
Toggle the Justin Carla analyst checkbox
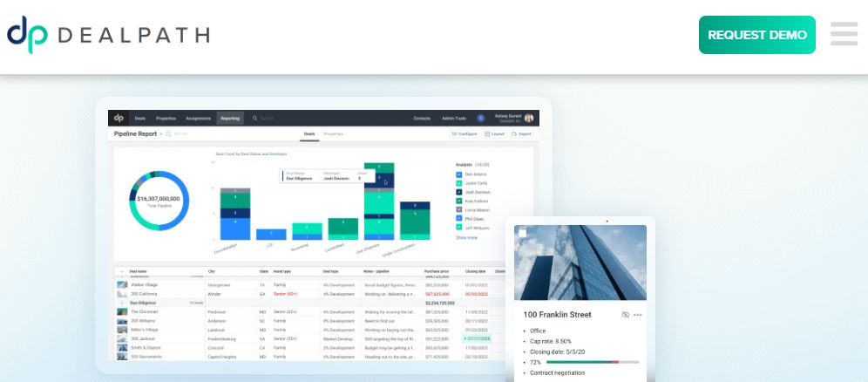(459, 183)
